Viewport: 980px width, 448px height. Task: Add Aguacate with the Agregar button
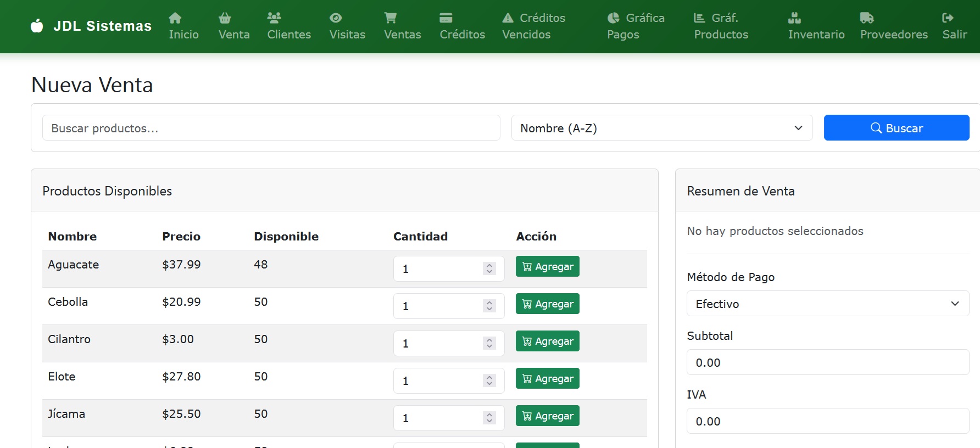[x=547, y=267]
